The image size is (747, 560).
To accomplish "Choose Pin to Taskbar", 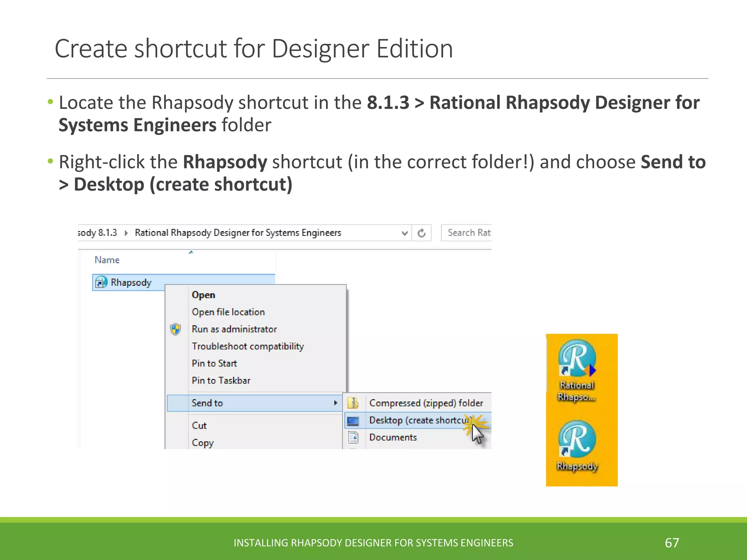I will coord(221,381).
